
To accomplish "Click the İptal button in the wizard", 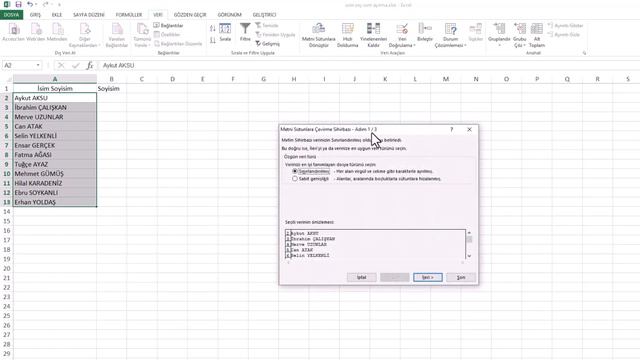I will [x=362, y=278].
